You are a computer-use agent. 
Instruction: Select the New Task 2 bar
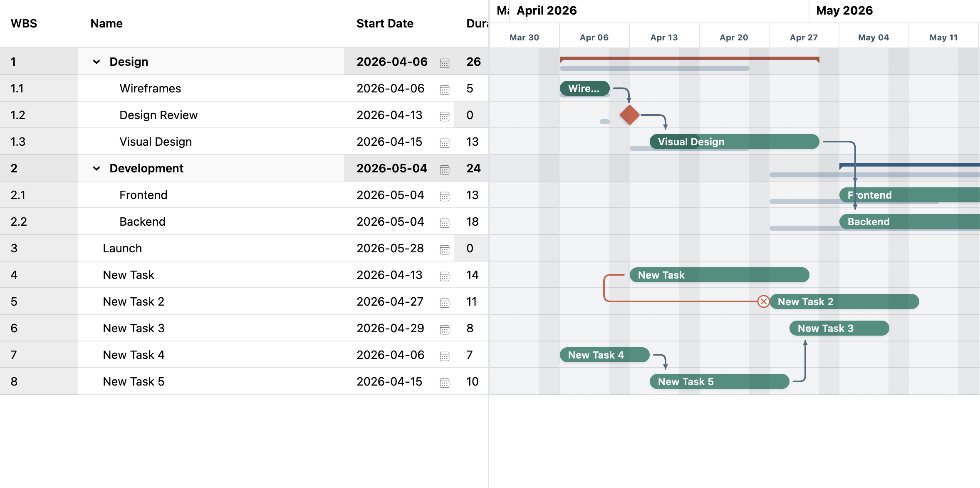(844, 301)
